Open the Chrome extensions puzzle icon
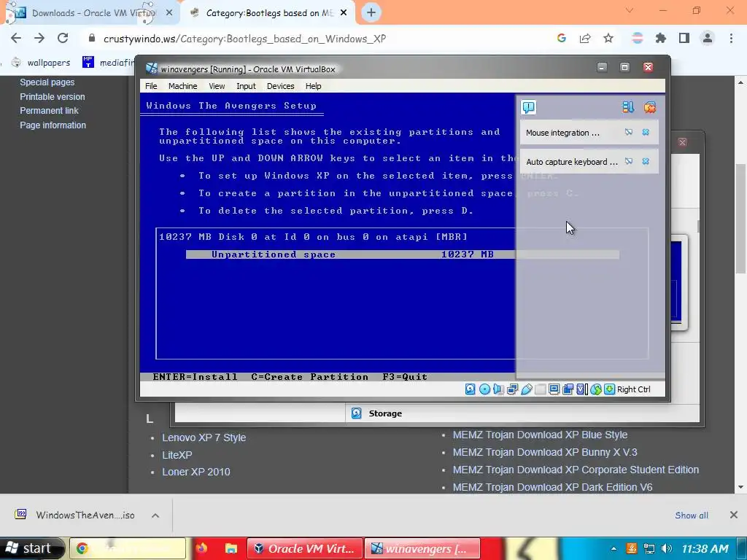Image resolution: width=747 pixels, height=560 pixels. tap(661, 38)
